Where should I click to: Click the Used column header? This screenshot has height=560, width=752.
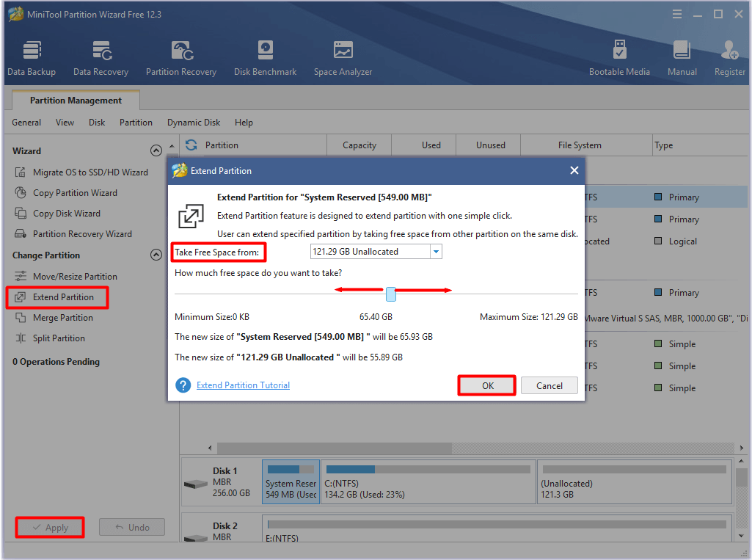[424, 145]
